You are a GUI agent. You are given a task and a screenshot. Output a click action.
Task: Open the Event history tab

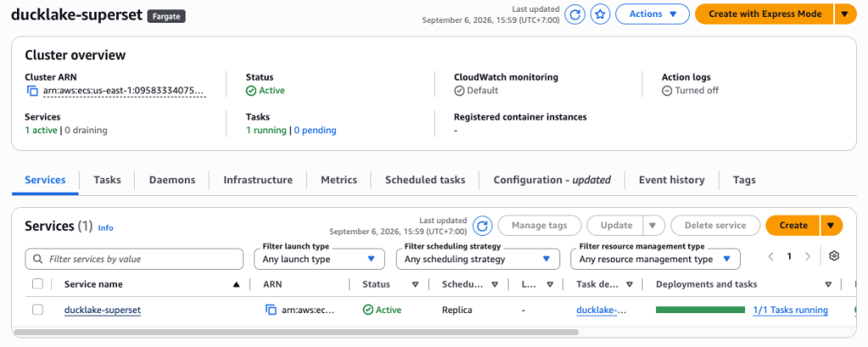(671, 180)
